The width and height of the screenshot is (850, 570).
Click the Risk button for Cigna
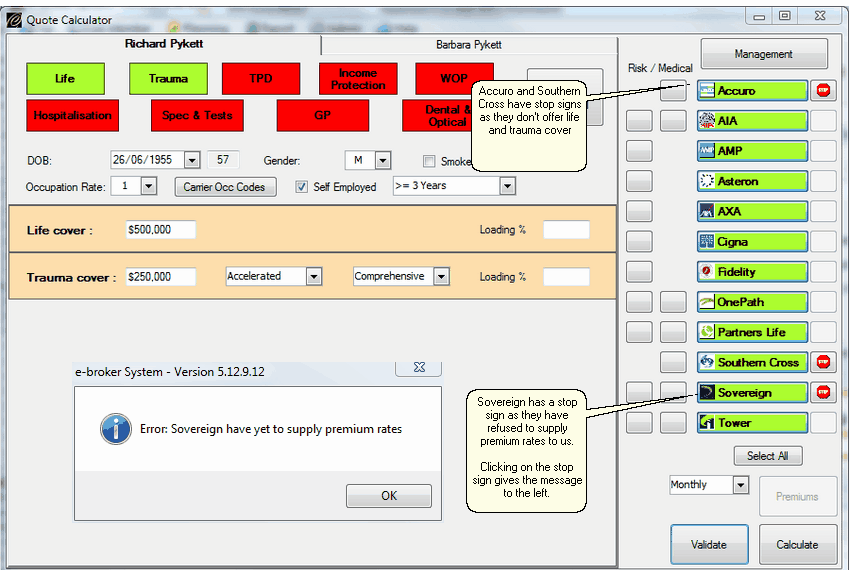pos(639,241)
